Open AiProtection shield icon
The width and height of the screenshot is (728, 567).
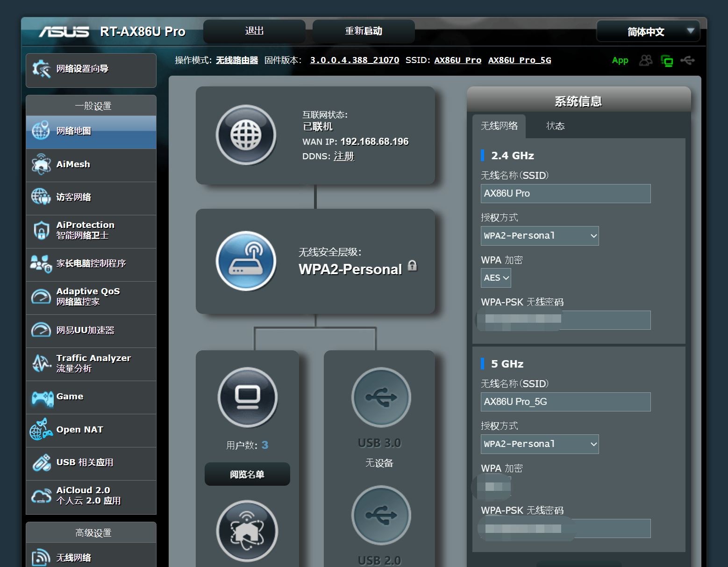(41, 230)
